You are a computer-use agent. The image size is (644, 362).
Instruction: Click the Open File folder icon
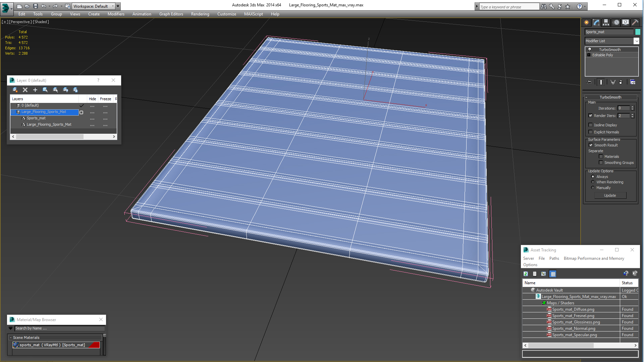tap(27, 6)
